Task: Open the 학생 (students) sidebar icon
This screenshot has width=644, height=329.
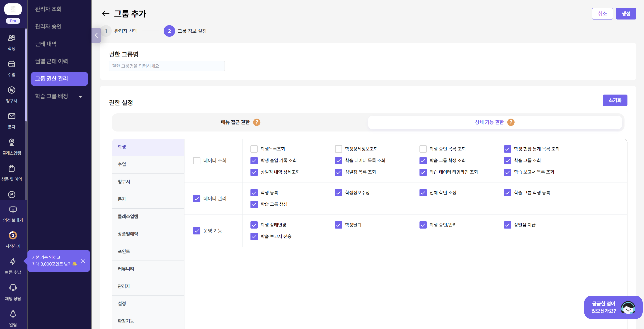Action: coord(12,38)
